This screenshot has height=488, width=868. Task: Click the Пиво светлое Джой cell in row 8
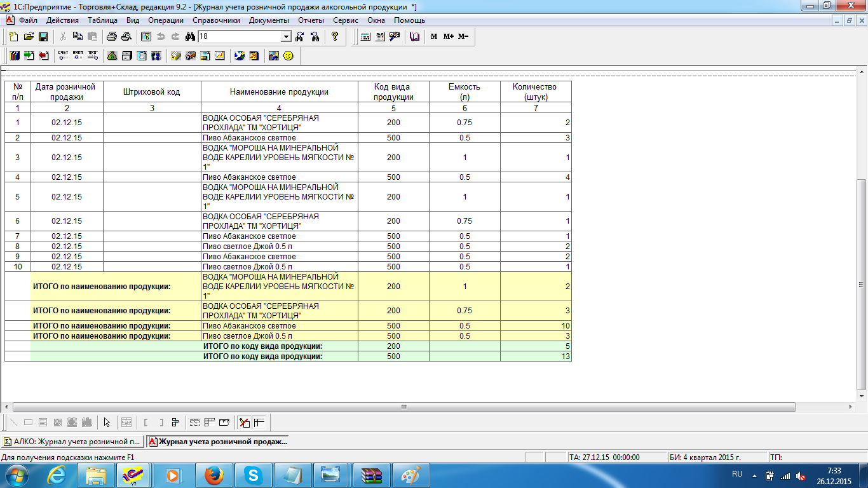click(279, 246)
